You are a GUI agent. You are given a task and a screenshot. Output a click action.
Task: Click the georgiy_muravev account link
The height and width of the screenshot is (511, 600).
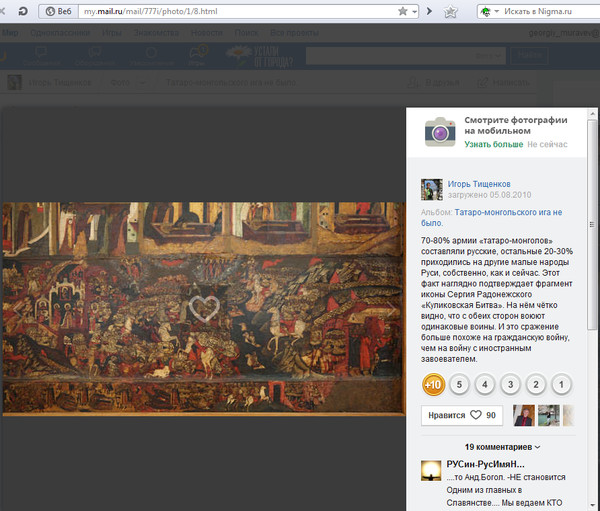(x=564, y=33)
